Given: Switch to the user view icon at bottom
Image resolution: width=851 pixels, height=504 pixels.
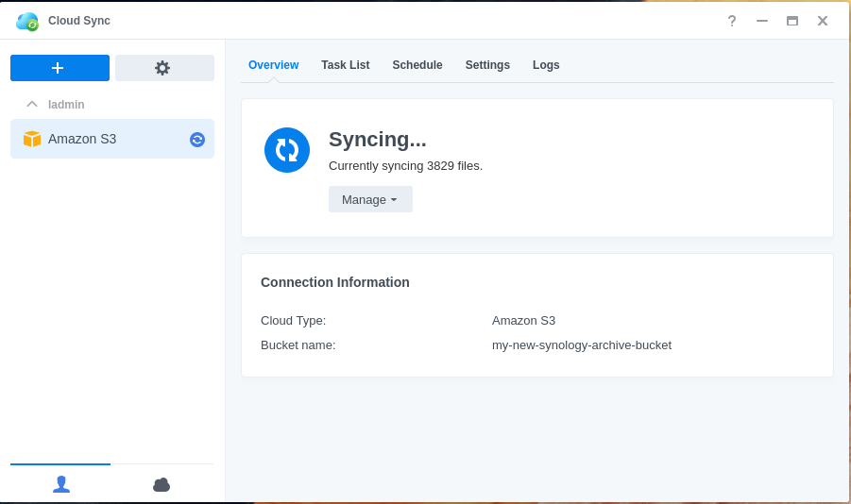Looking at the screenshot, I should [61, 484].
